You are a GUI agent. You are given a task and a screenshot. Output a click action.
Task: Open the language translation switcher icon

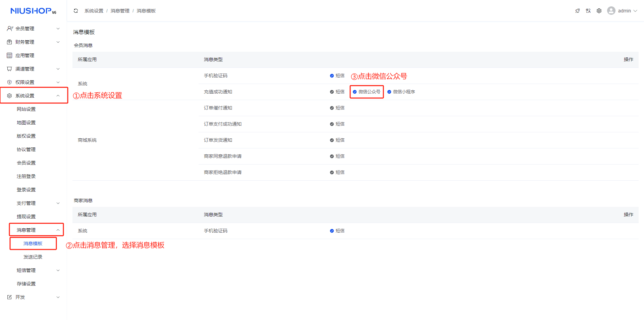[588, 11]
